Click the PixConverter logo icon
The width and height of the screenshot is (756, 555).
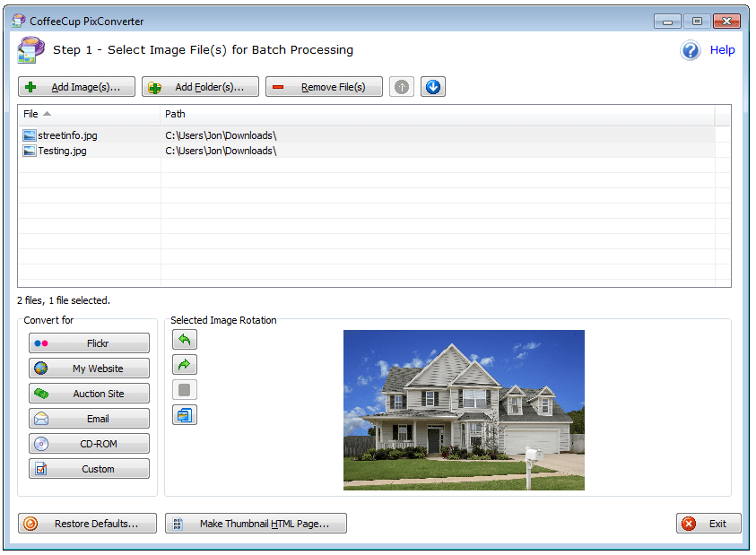[x=30, y=50]
